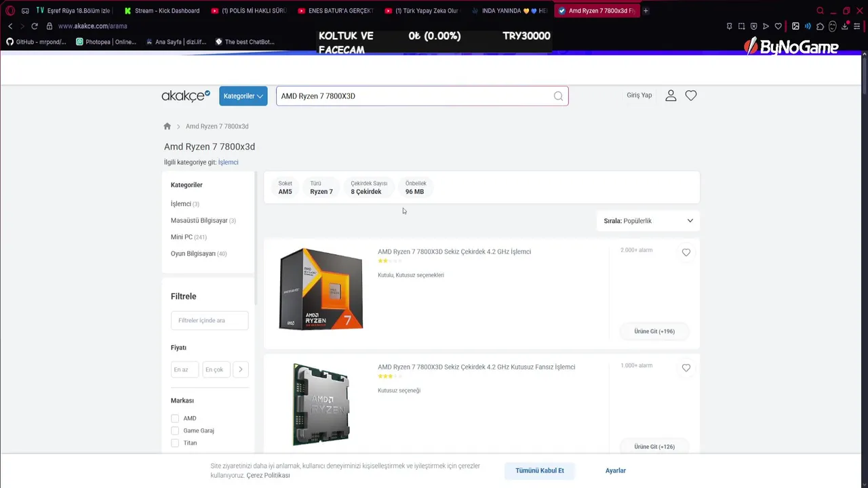The height and width of the screenshot is (488, 868).
Task: Go back with the browser back arrow
Action: pos(10,26)
